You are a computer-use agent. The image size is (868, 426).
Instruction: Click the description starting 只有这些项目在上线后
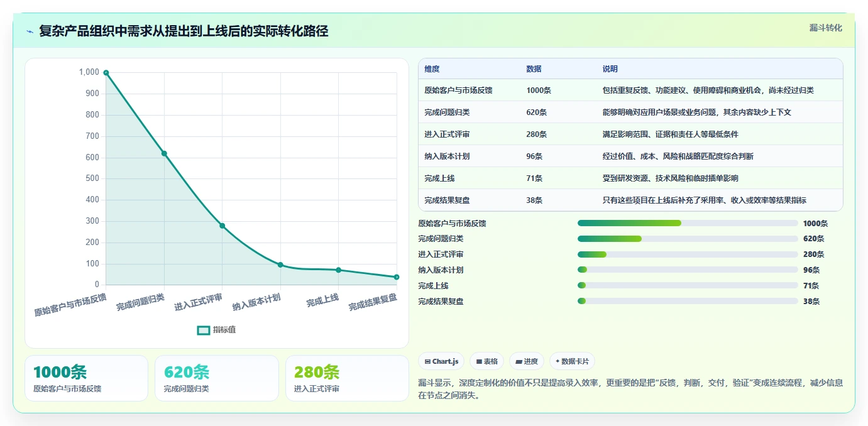click(704, 200)
